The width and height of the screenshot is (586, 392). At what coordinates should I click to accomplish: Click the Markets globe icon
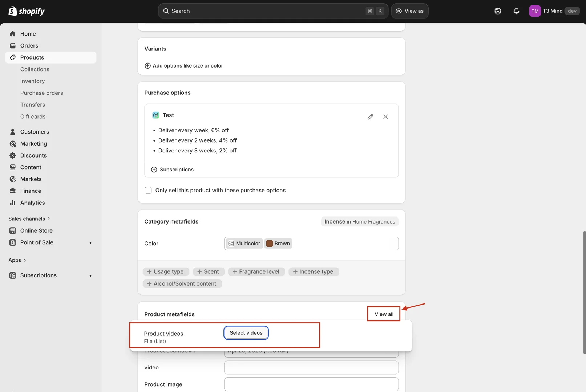13,179
